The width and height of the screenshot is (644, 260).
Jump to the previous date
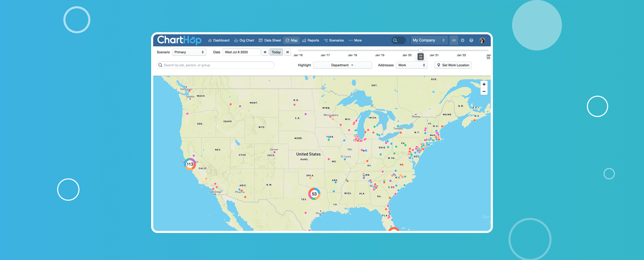[265, 52]
